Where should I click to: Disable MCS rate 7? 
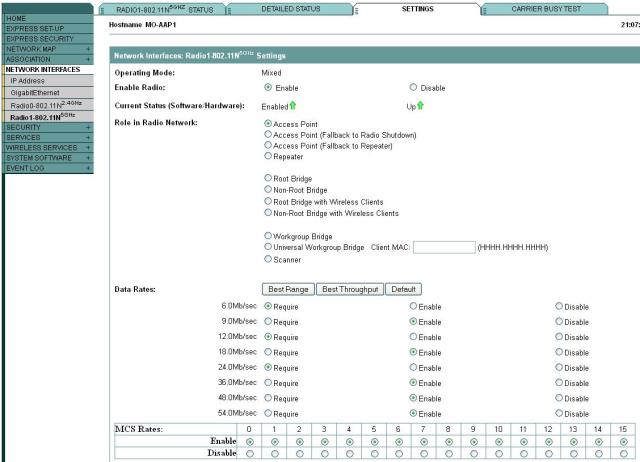pos(423,453)
